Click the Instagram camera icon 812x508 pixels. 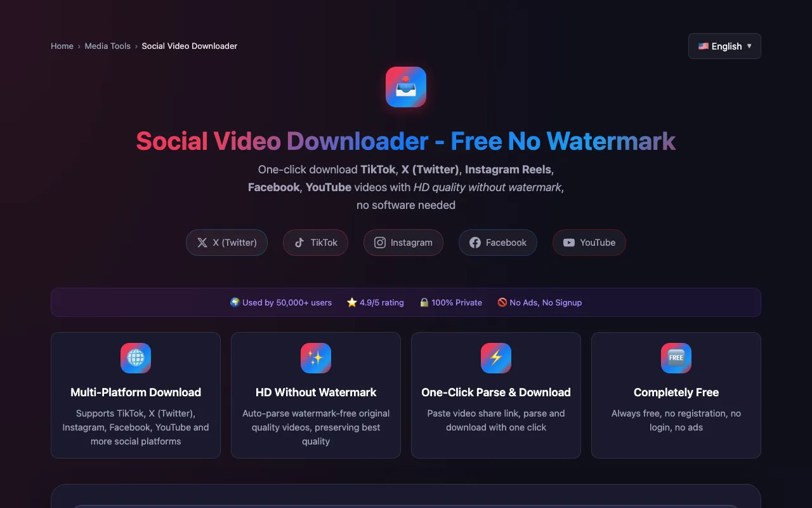coord(380,243)
